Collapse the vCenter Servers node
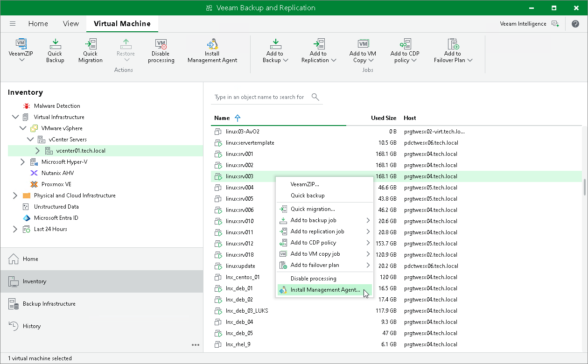Image resolution: width=588 pixels, height=364 pixels. point(30,140)
